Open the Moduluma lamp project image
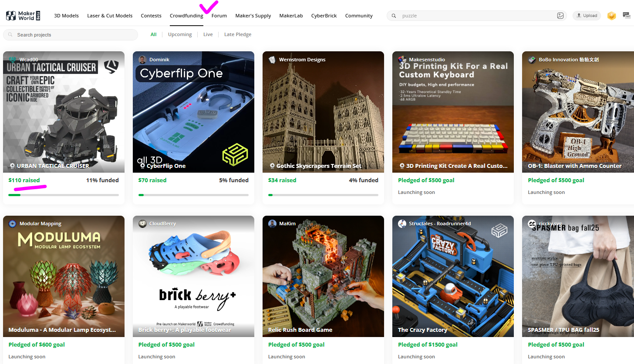This screenshot has width=634, height=364. [x=64, y=276]
